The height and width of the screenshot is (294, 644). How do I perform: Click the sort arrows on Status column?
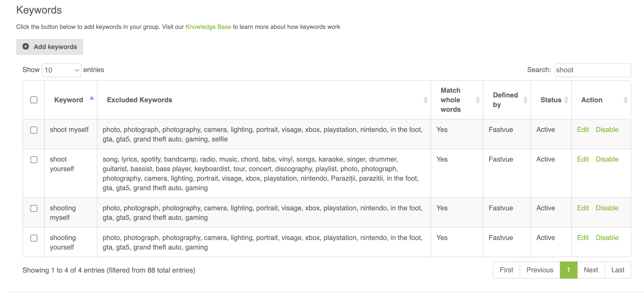(x=566, y=100)
